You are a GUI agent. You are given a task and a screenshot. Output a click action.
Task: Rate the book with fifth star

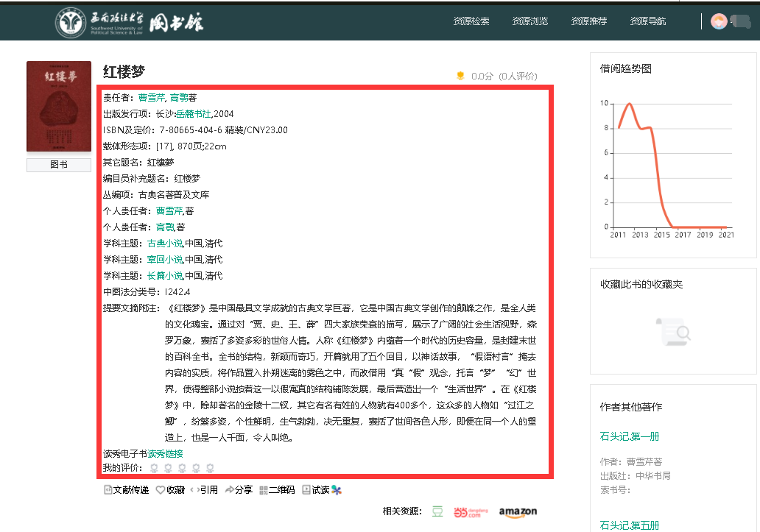tap(210, 468)
